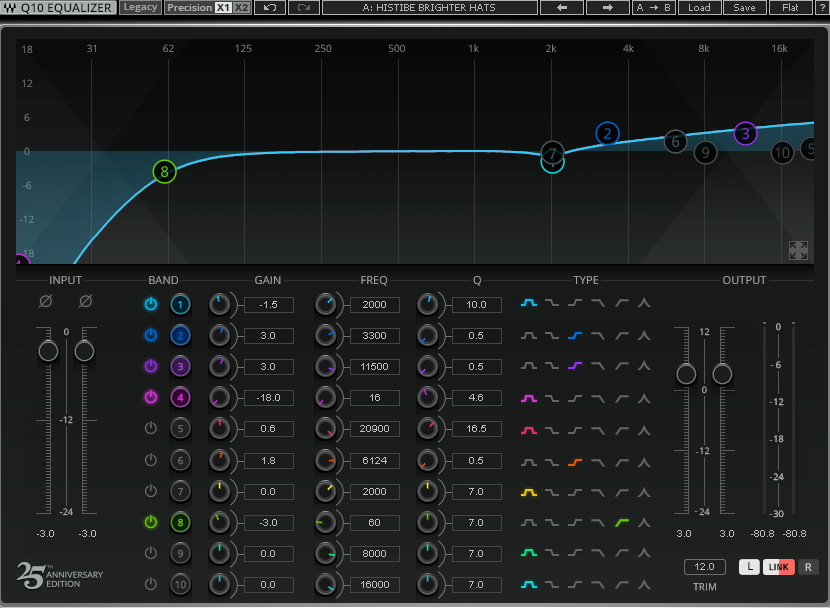Undo the last change
This screenshot has width=830, height=608.
coord(270,7)
